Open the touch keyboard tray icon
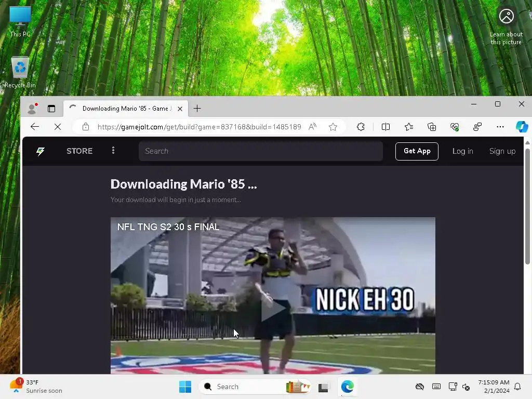The height and width of the screenshot is (399, 532). coord(436,387)
